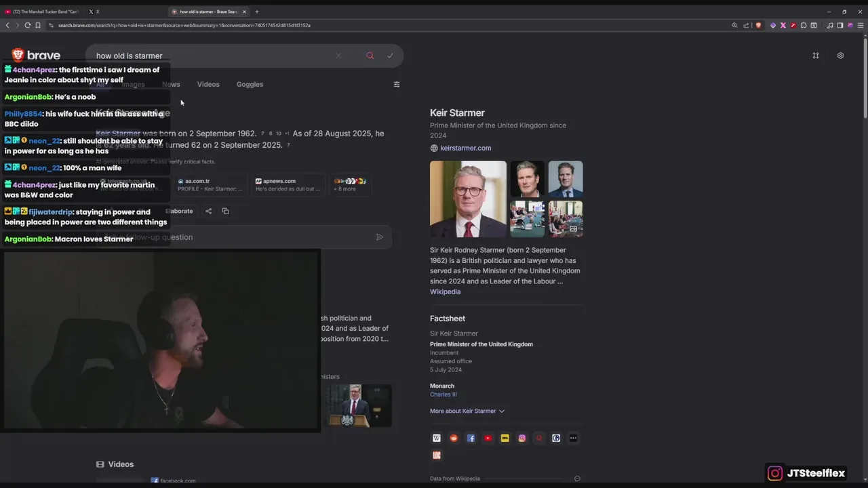Open the more images thumbnail in the gallery
The width and height of the screenshot is (868, 488).
pyautogui.click(x=566, y=219)
